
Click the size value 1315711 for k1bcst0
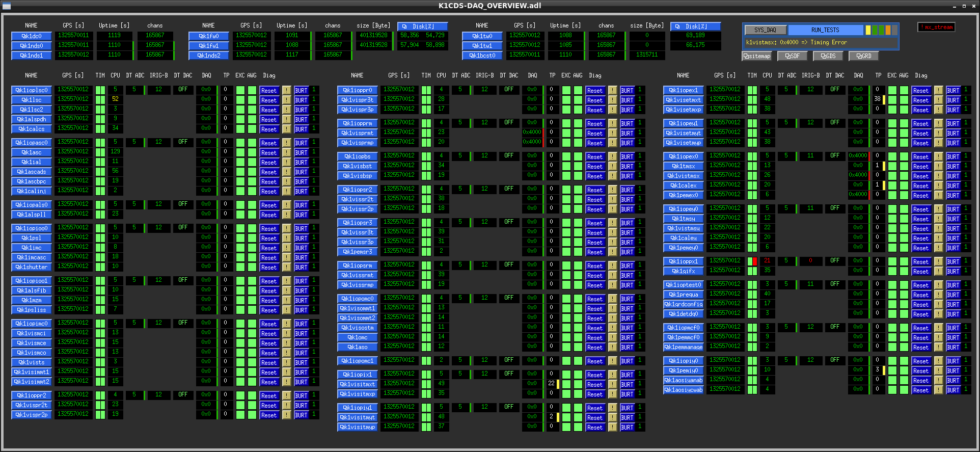coord(647,55)
